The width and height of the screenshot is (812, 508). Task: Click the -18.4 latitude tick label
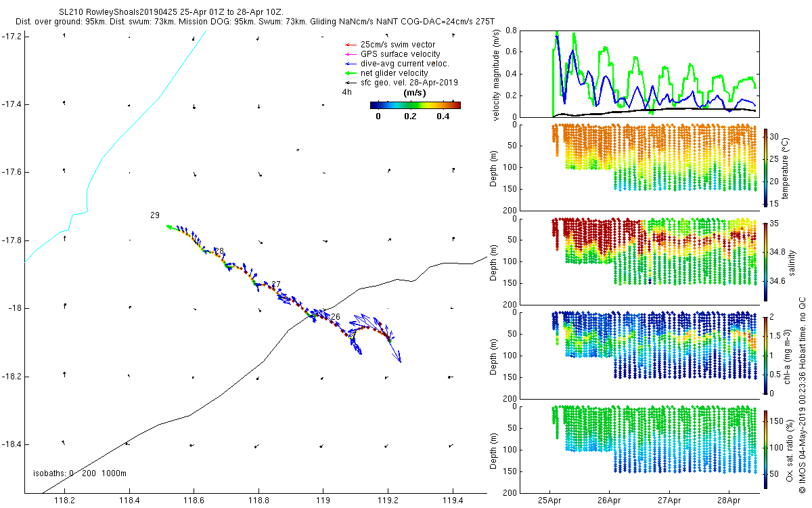[12, 444]
